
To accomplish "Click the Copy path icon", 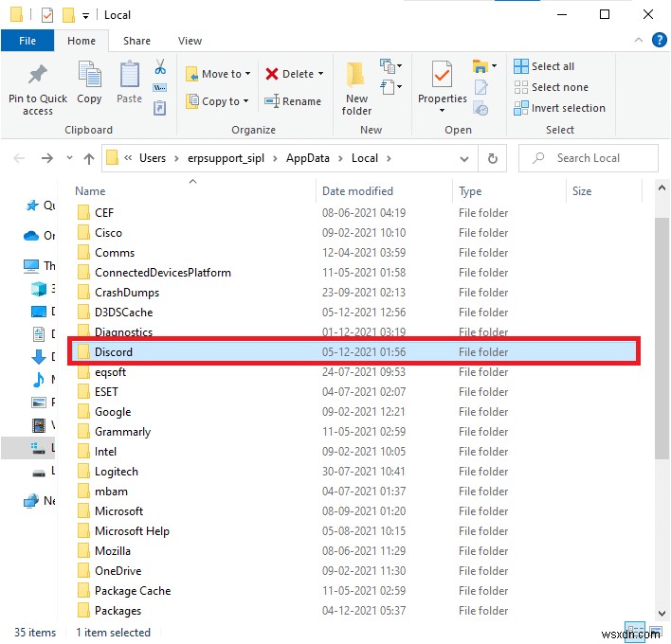I will [x=159, y=88].
